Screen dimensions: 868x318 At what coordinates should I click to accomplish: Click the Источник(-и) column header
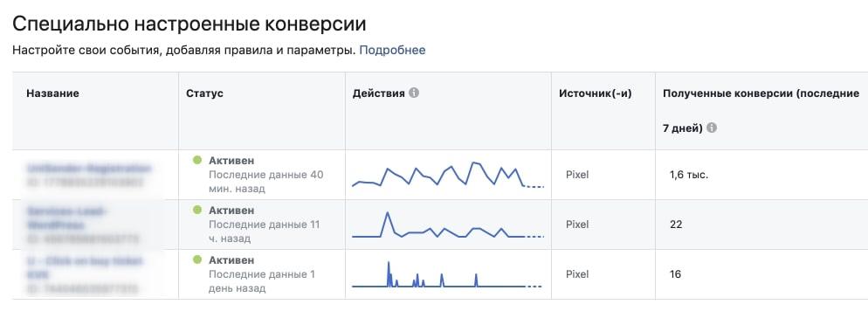click(x=595, y=93)
